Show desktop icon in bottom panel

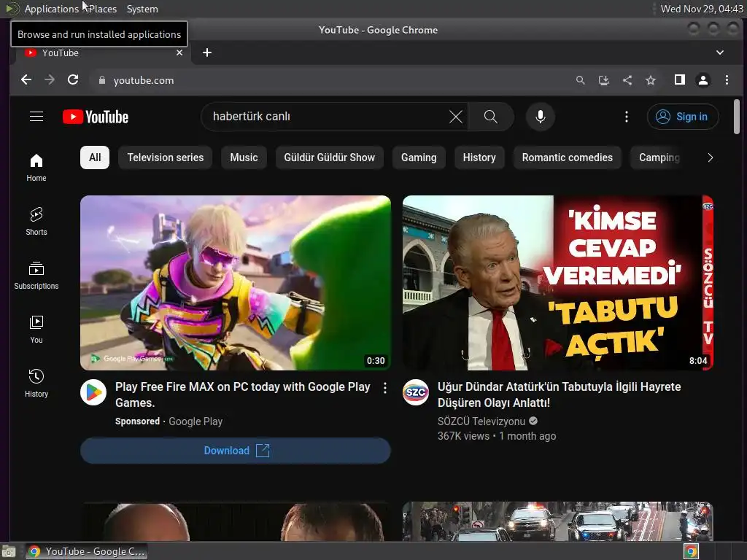click(x=9, y=551)
